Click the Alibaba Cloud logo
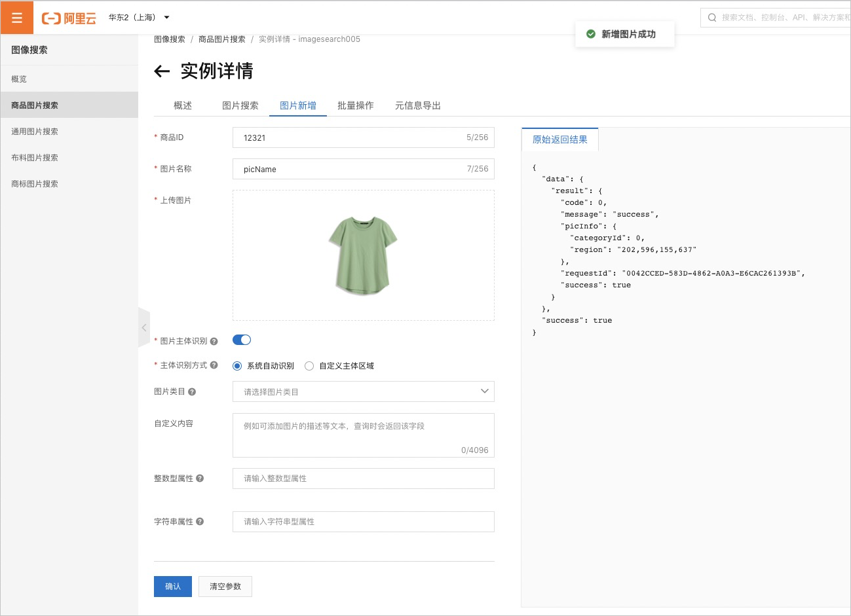Viewport: 851px width, 616px height. click(x=69, y=18)
